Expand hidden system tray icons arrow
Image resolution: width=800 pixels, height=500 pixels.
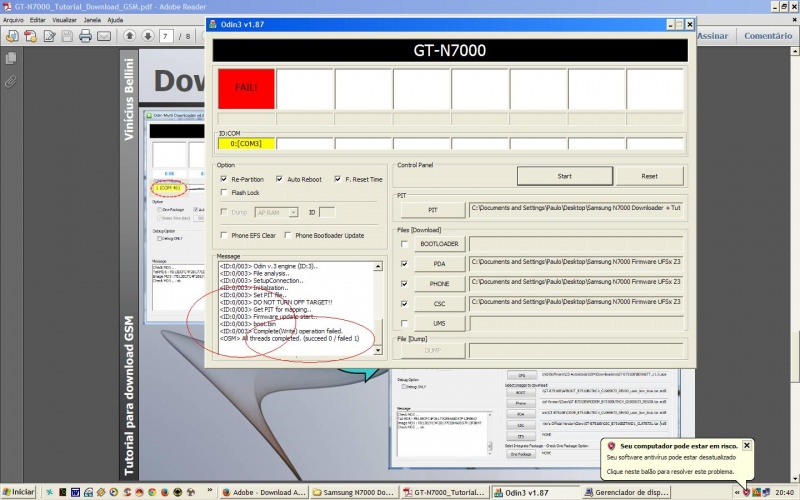[737, 492]
